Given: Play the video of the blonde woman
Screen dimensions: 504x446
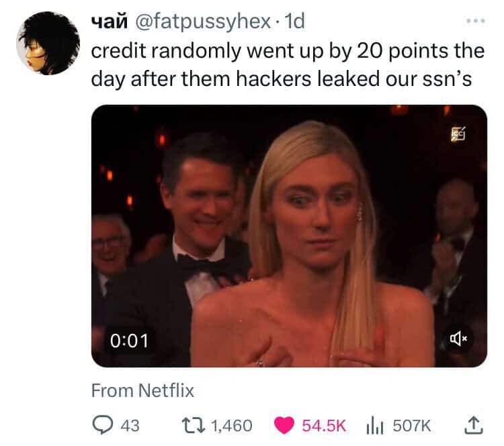Looking at the screenshot, I should 289,236.
